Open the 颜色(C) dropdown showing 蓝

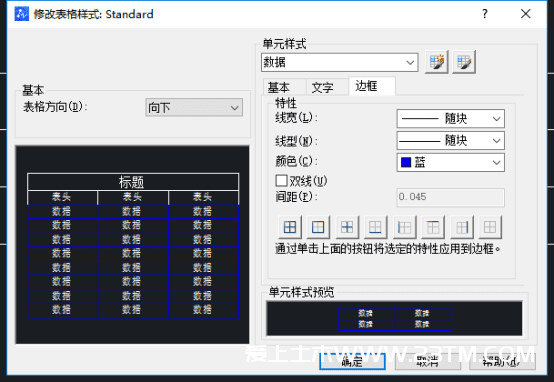(450, 163)
